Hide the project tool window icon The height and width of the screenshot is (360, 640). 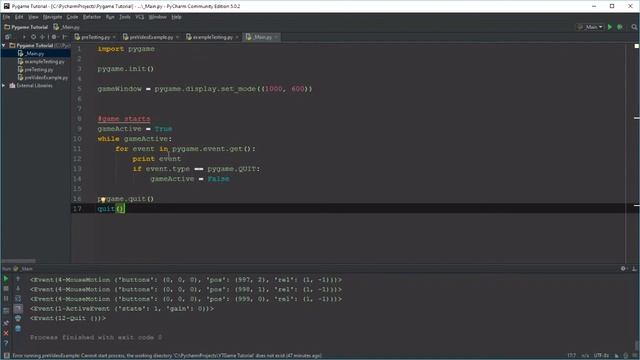click(x=64, y=37)
